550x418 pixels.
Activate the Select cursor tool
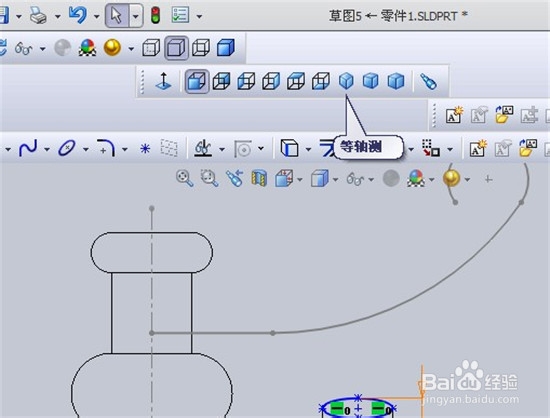coord(116,15)
